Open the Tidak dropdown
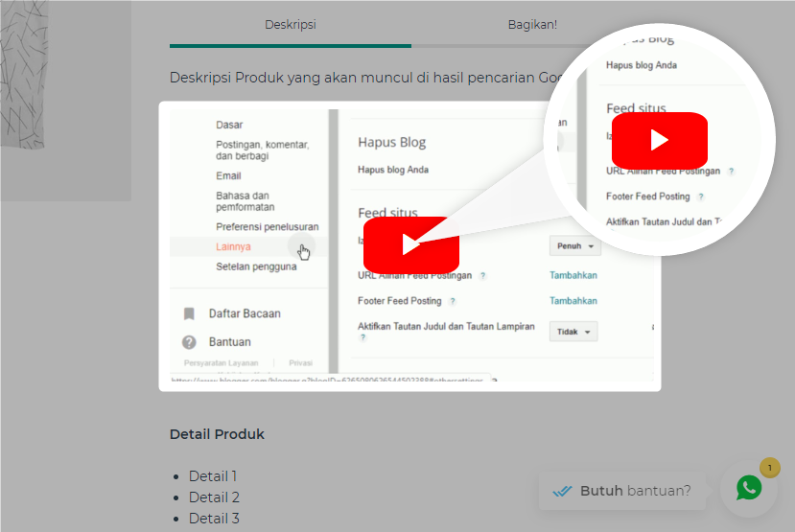 tap(573, 332)
